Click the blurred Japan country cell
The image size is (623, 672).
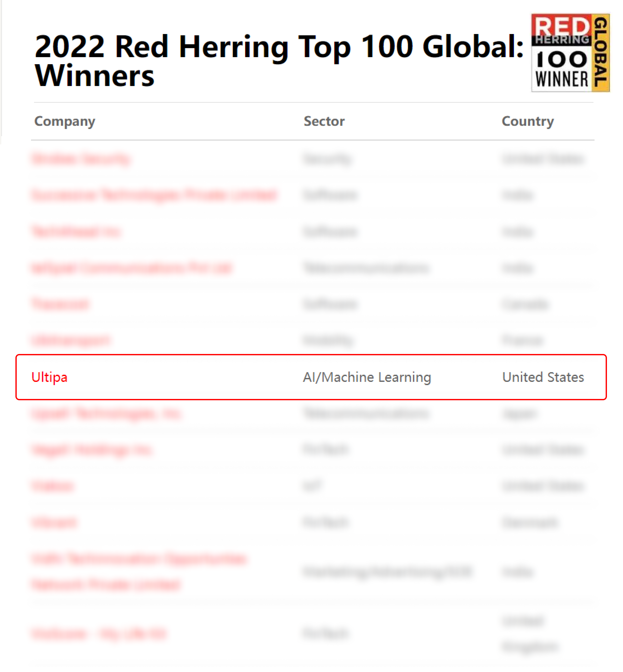pos(519,413)
